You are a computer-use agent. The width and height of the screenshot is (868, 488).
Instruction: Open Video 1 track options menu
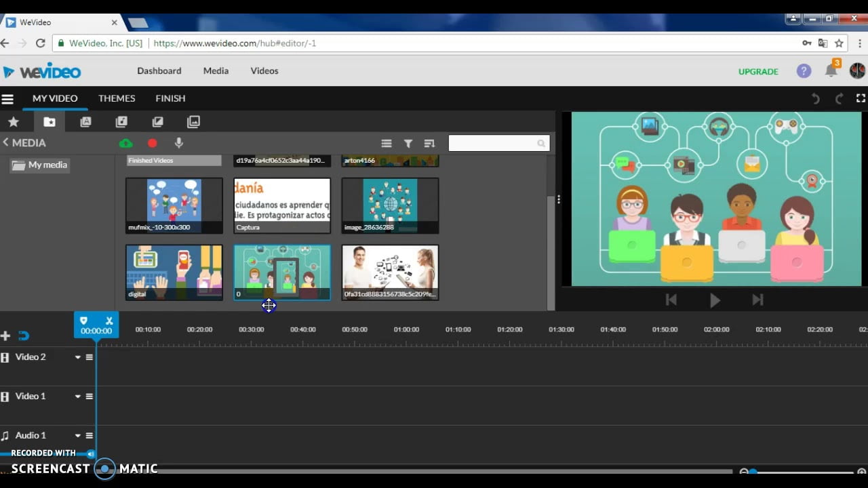[89, 396]
